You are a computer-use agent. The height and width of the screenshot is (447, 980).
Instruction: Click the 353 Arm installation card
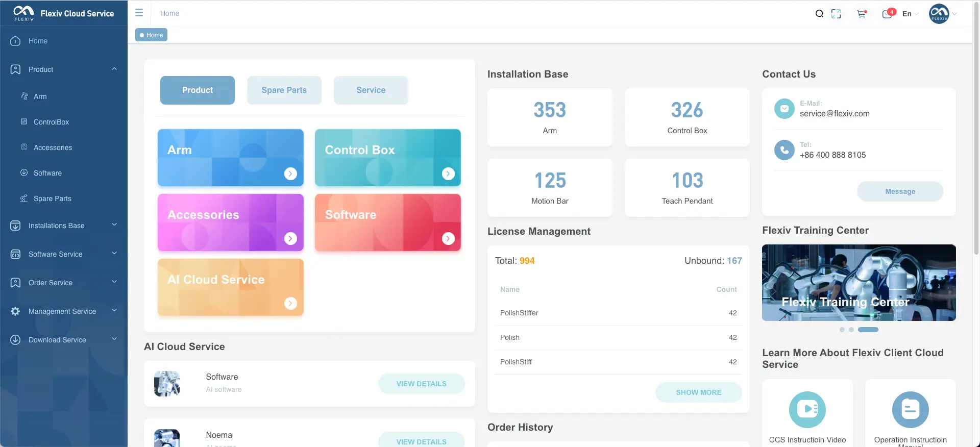(x=550, y=117)
